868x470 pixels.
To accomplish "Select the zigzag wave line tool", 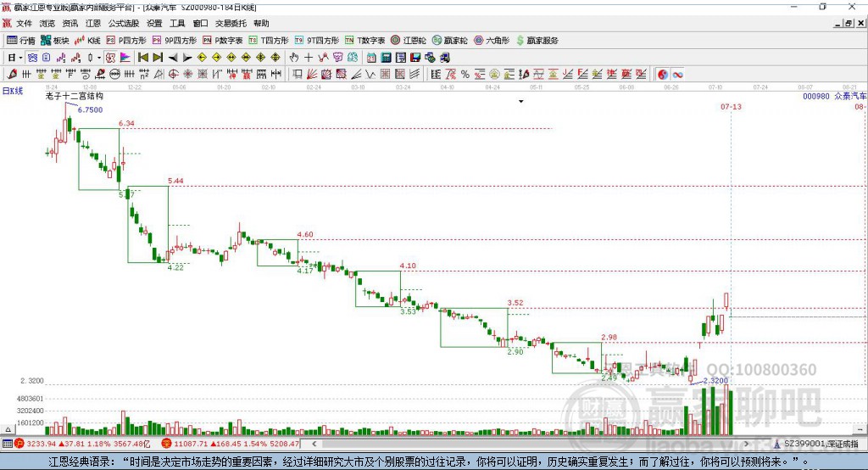I will click(370, 75).
